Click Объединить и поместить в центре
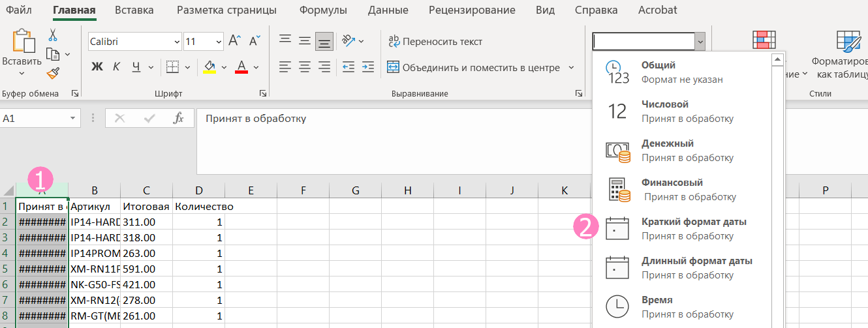The image size is (868, 328). (474, 67)
